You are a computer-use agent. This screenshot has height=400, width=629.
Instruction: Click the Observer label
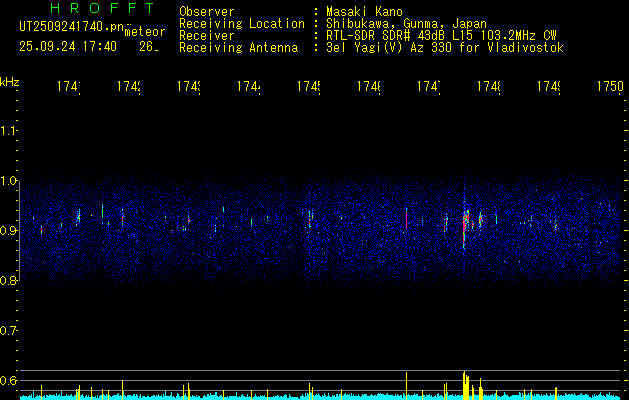point(207,12)
